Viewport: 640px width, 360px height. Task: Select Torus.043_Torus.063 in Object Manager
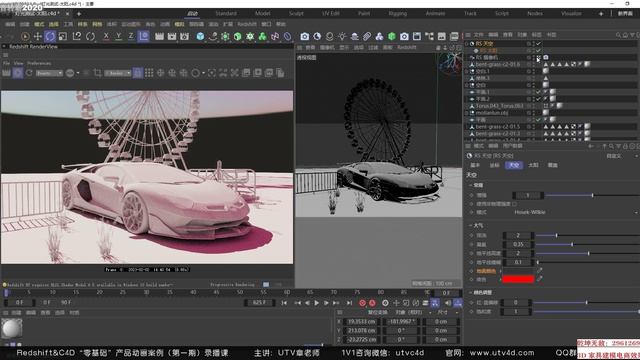[500, 106]
